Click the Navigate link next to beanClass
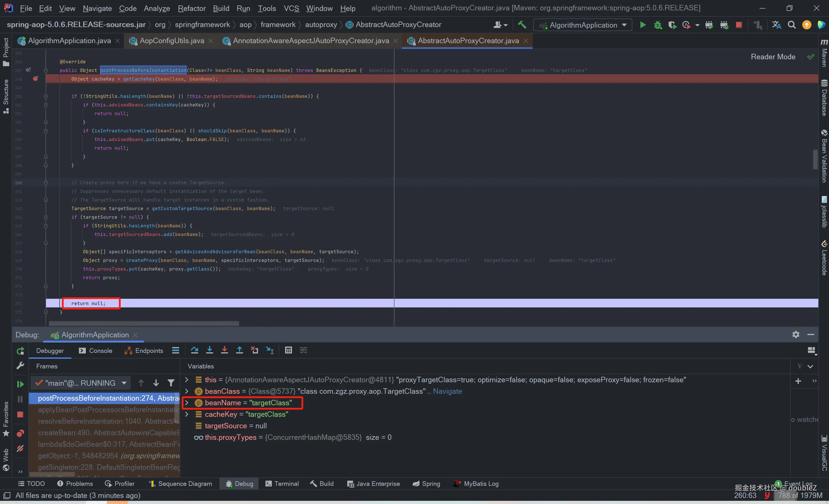The width and height of the screenshot is (829, 504). [447, 391]
